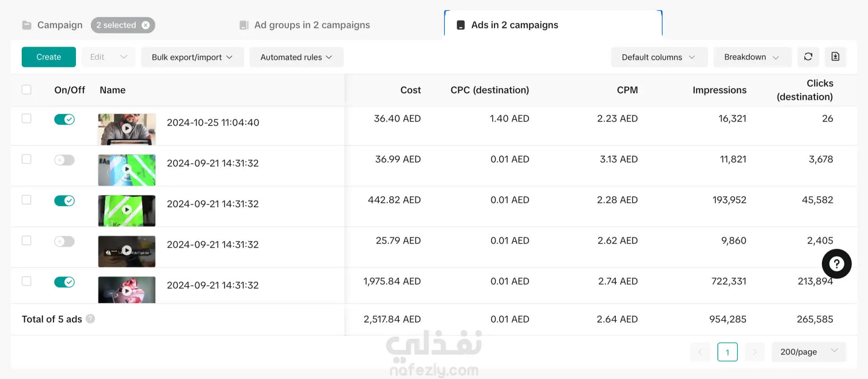This screenshot has width=868, height=379.
Task: Click the export report file icon
Action: (835, 57)
